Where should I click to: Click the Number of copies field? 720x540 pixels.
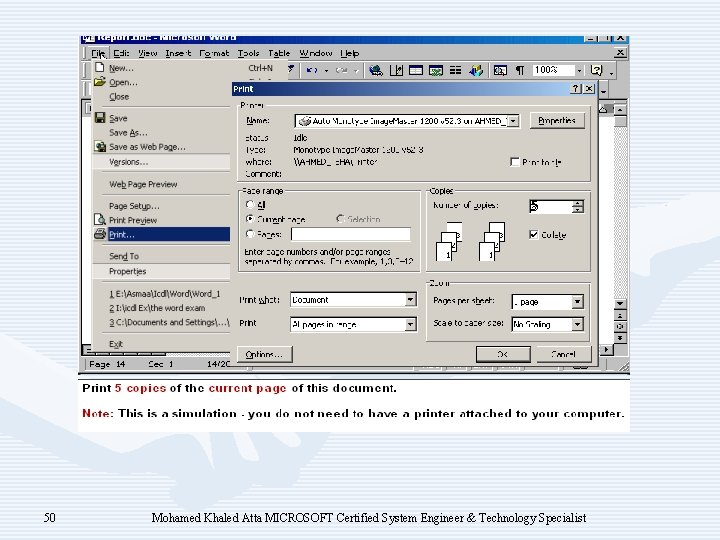(551, 207)
